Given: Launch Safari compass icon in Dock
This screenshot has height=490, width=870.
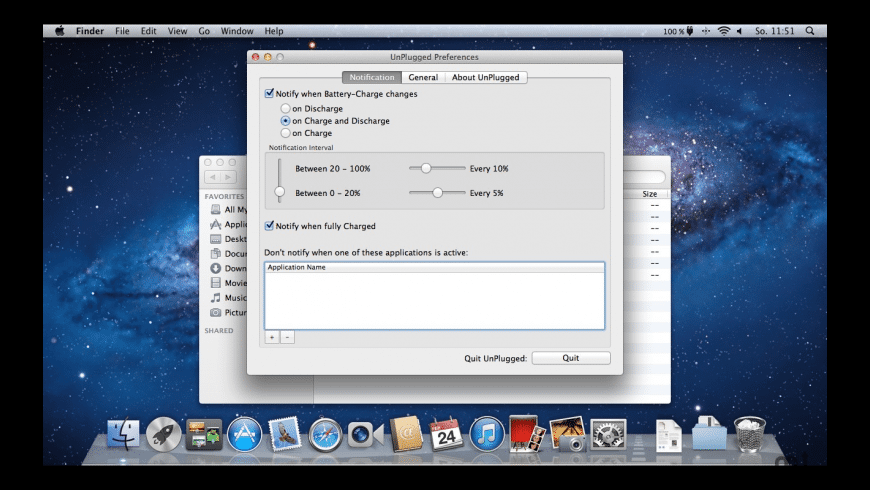Looking at the screenshot, I should coord(325,435).
